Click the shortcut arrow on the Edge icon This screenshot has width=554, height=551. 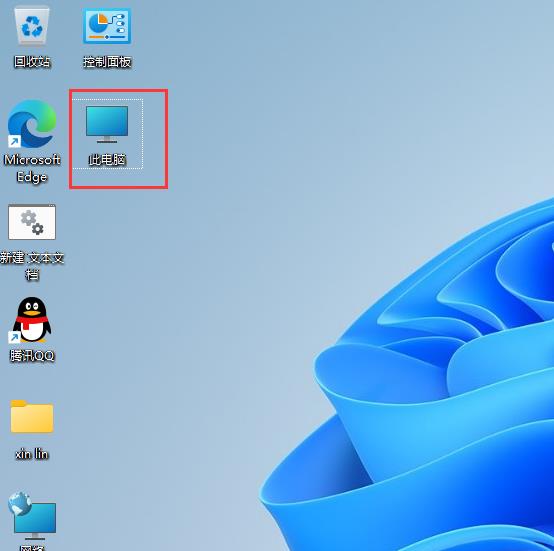14,142
